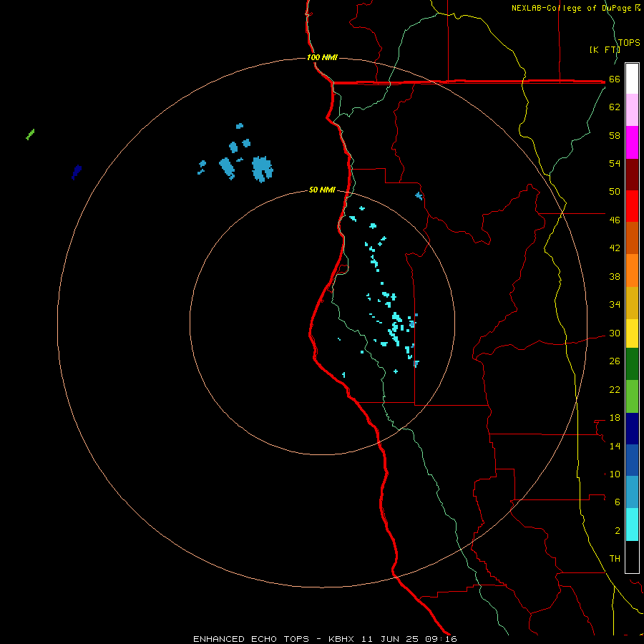
Task: Select the bright red legend swatch
Action: 632,206
